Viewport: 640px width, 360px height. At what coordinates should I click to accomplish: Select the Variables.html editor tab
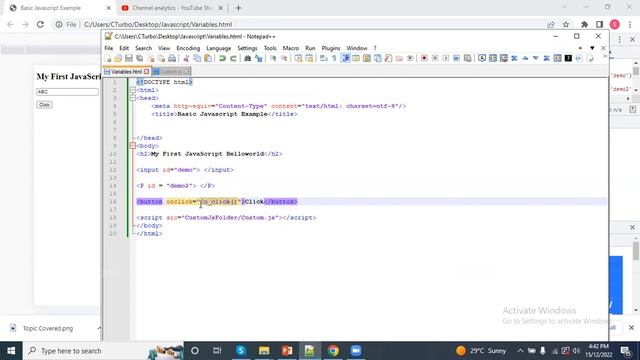click(x=126, y=71)
